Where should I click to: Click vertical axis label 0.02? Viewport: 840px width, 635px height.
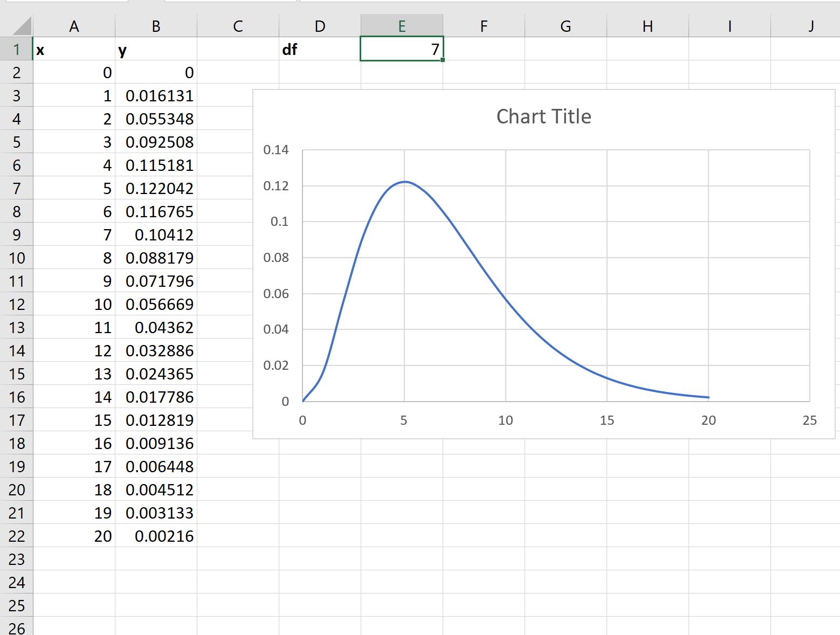276,365
